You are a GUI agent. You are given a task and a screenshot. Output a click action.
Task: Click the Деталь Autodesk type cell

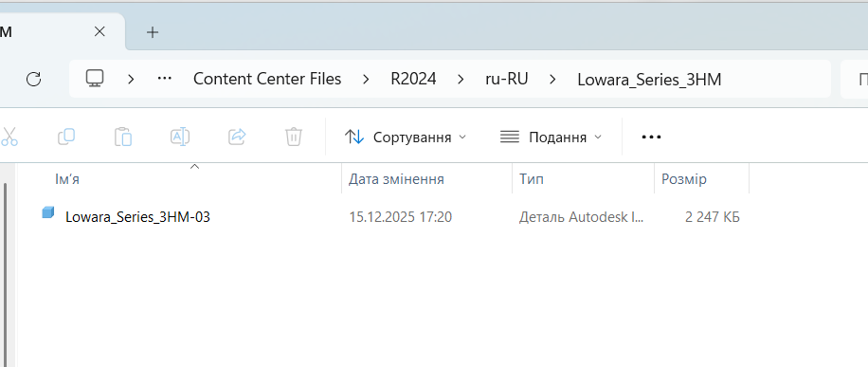click(581, 217)
